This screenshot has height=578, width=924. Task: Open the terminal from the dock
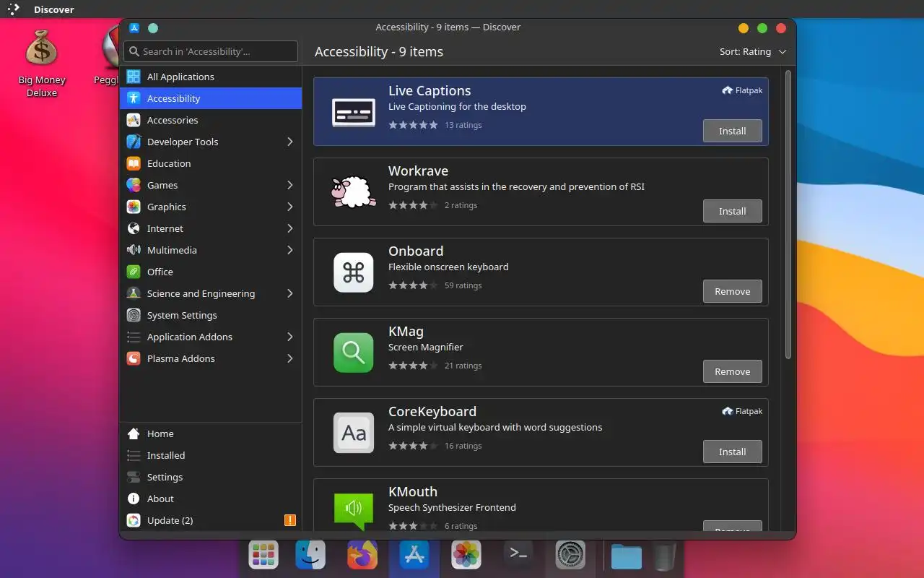coord(518,553)
